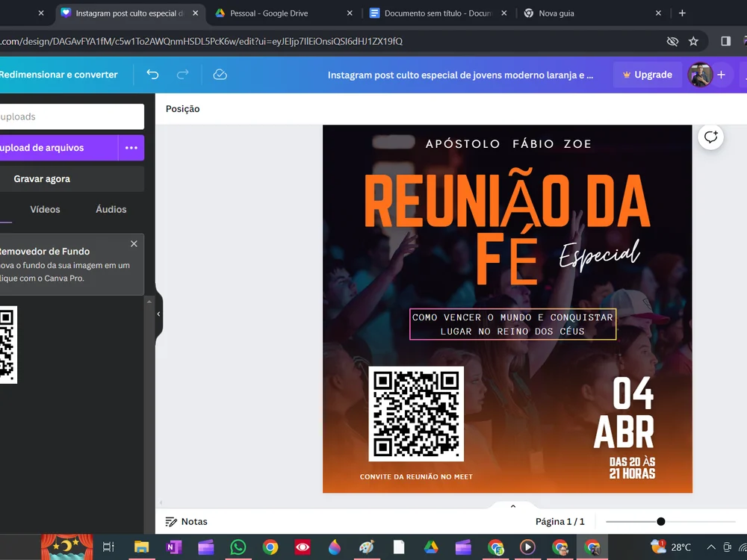Switch to the Áudios tab

click(111, 209)
